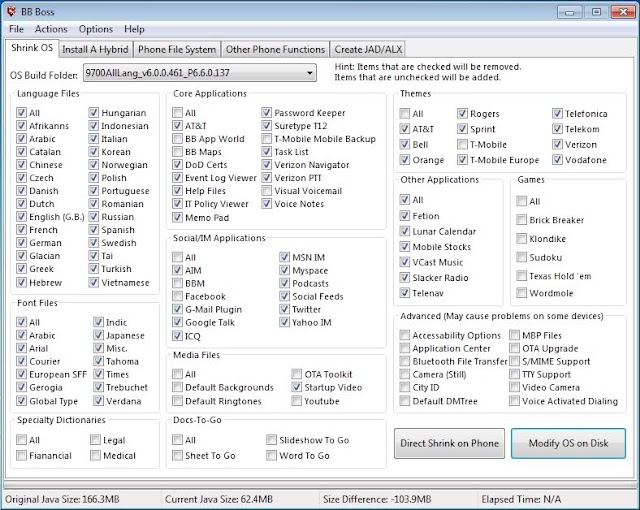The width and height of the screenshot is (640, 510).
Task: Uncheck All in Language Files
Action: (x=21, y=113)
